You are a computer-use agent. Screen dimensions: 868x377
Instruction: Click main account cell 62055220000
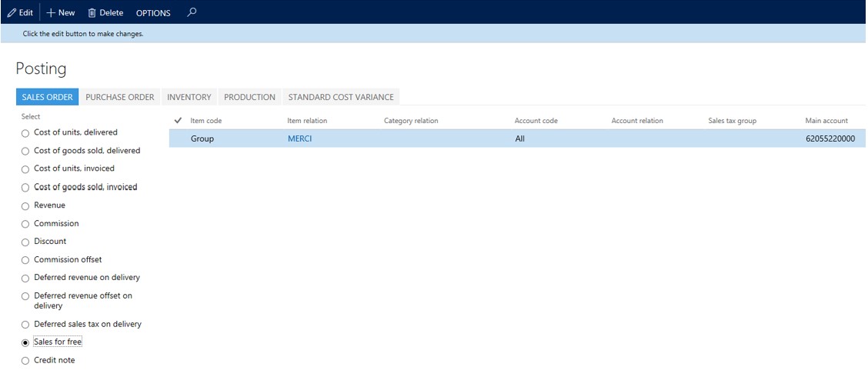click(x=831, y=139)
